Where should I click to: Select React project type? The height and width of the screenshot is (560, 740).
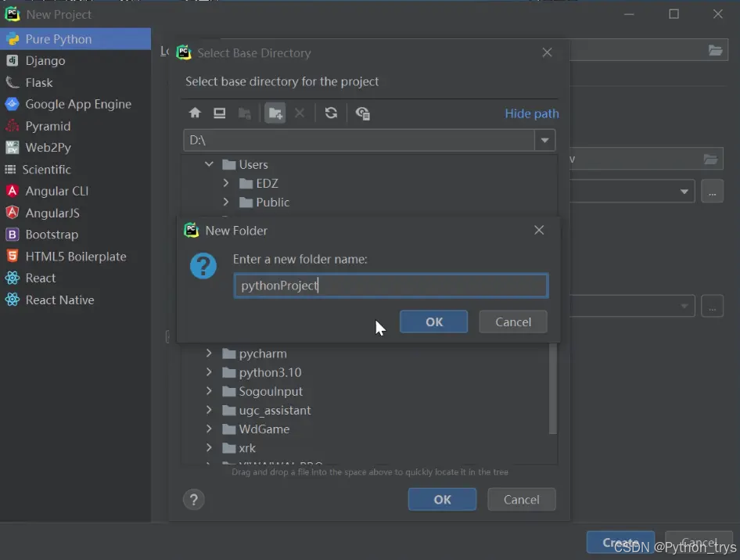pos(76,278)
